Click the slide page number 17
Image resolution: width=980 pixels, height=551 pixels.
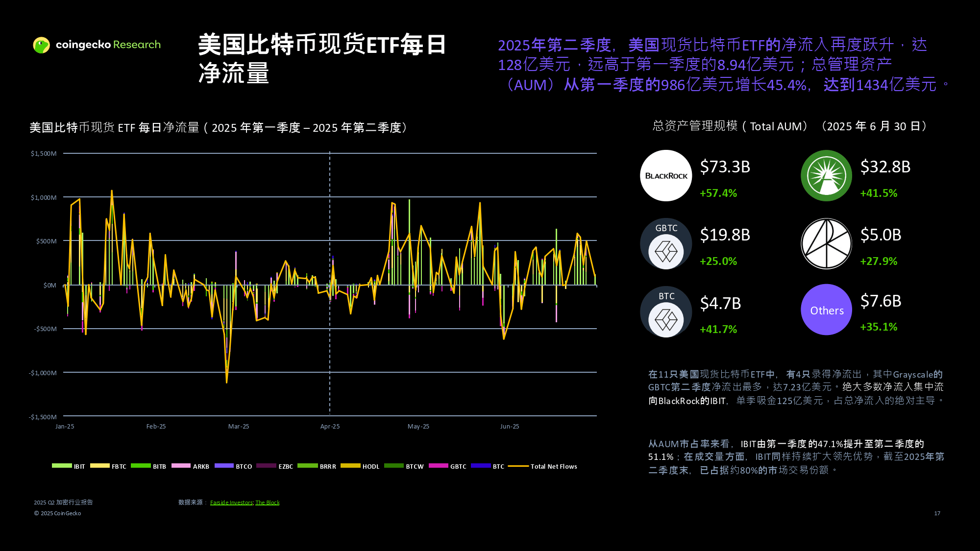tap(937, 513)
